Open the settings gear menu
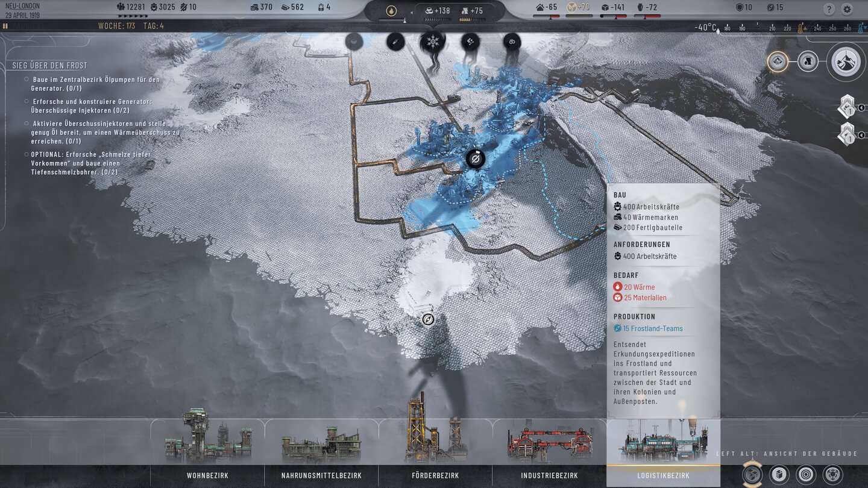868x488 pixels. [x=847, y=9]
